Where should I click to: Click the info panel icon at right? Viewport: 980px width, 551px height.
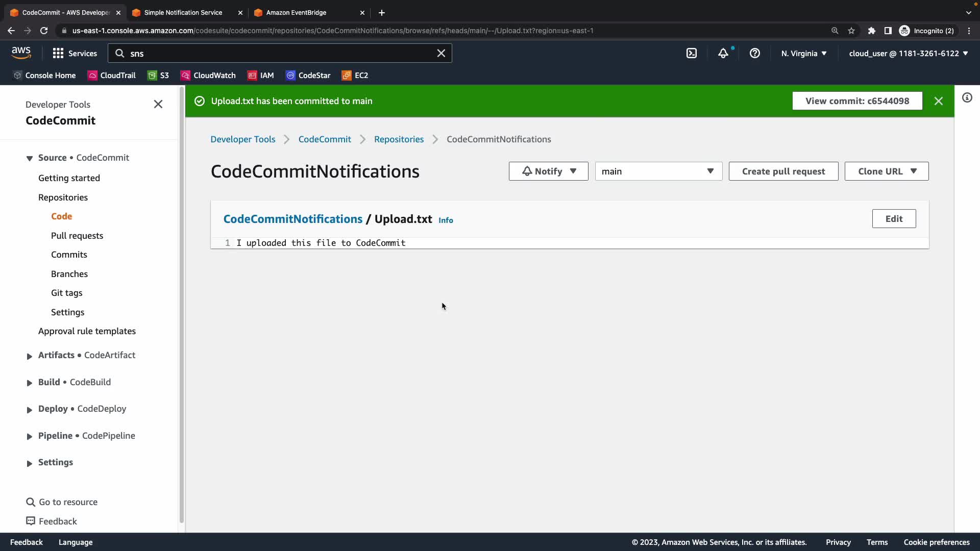pyautogui.click(x=967, y=97)
